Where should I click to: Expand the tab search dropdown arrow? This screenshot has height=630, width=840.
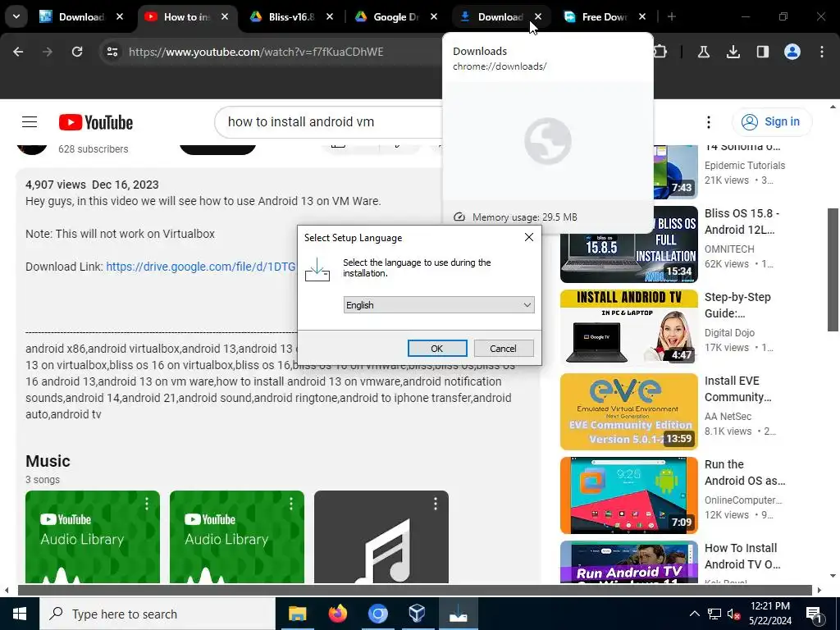pos(16,16)
